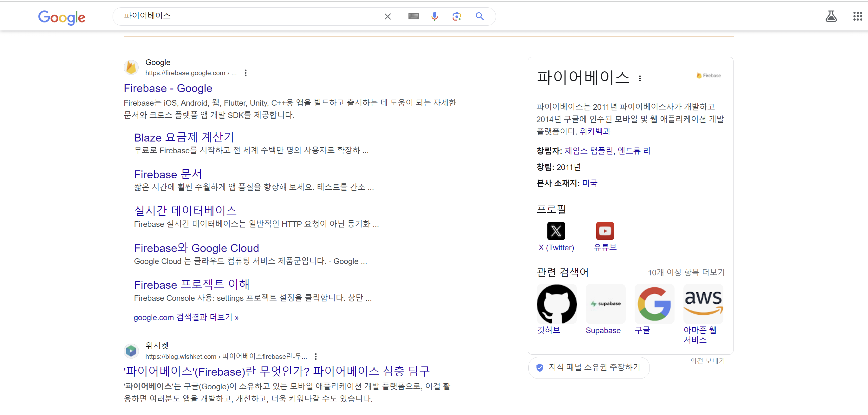Screen dimensions: 868x415
Task: Click 지식 패널 소유권 주장하기 button
Action: 588,367
